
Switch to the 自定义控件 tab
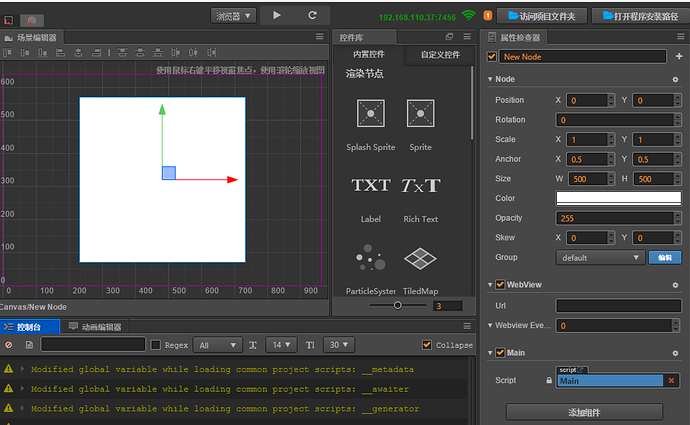click(x=440, y=55)
